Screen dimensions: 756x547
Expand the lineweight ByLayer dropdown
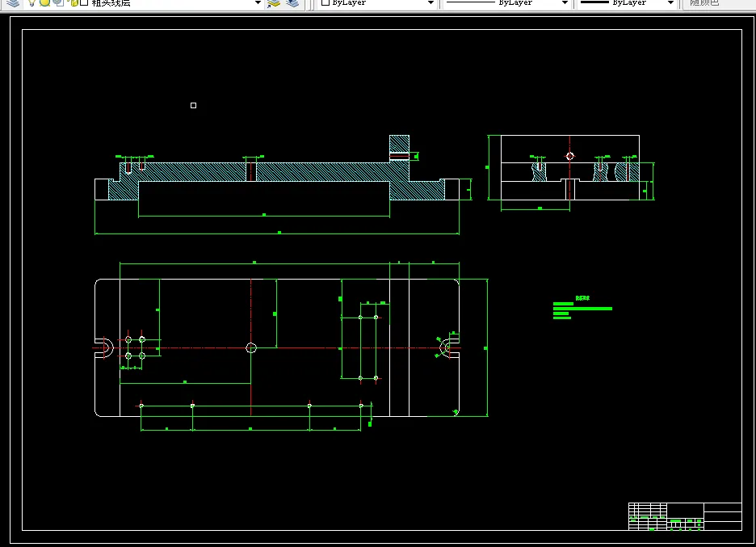click(670, 3)
